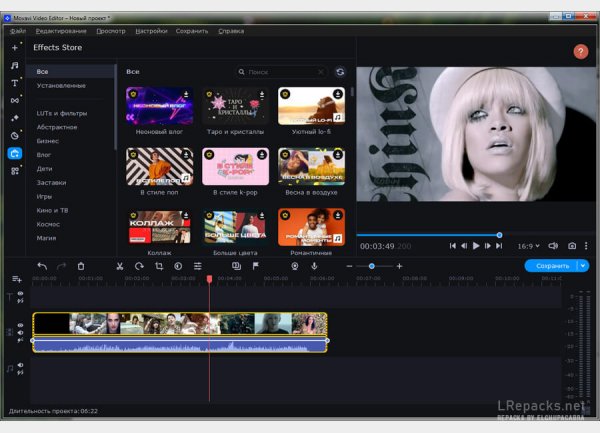
Task: Mute the video track speaker icon
Action: [20, 332]
